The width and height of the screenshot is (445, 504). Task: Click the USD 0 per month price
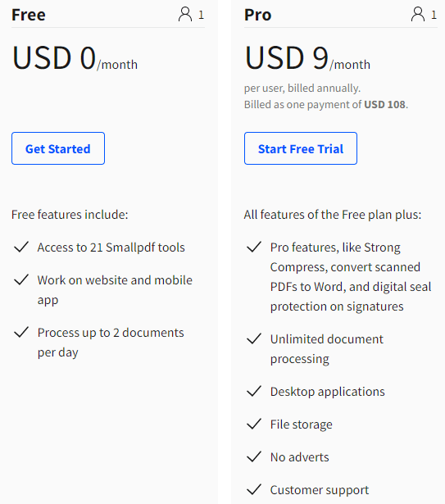(75, 58)
